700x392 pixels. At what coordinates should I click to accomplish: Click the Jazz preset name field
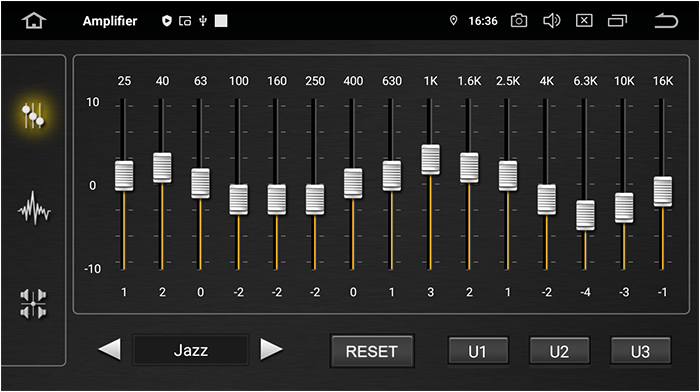(x=191, y=350)
